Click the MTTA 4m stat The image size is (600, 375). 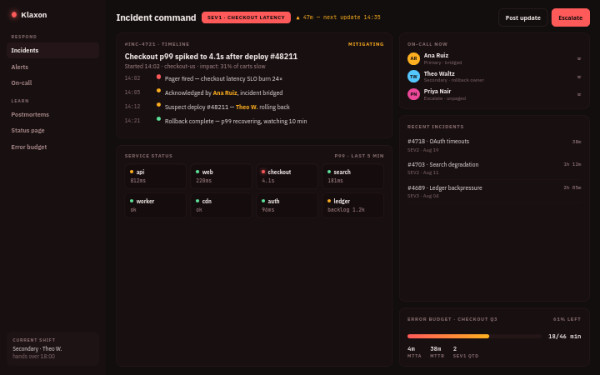[x=414, y=352]
